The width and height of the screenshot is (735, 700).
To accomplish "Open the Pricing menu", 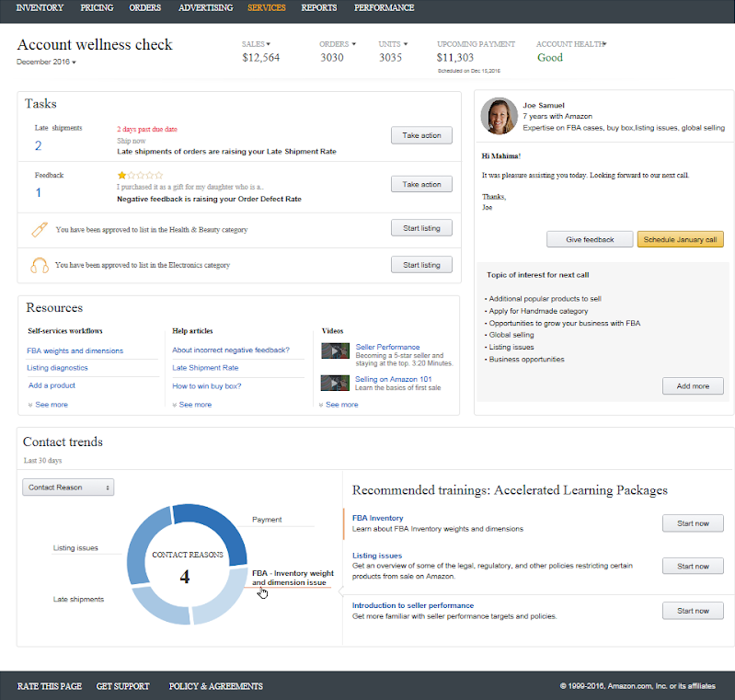I will pyautogui.click(x=97, y=8).
